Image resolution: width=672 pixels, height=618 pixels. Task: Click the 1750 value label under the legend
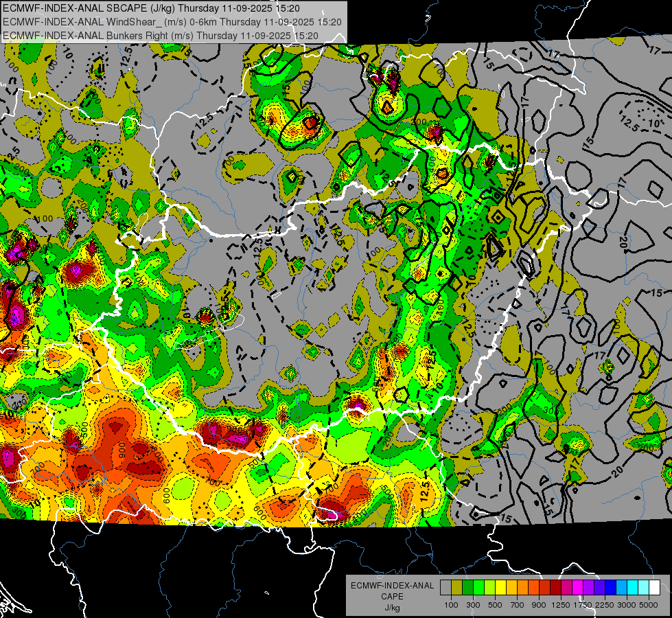pyautogui.click(x=583, y=605)
